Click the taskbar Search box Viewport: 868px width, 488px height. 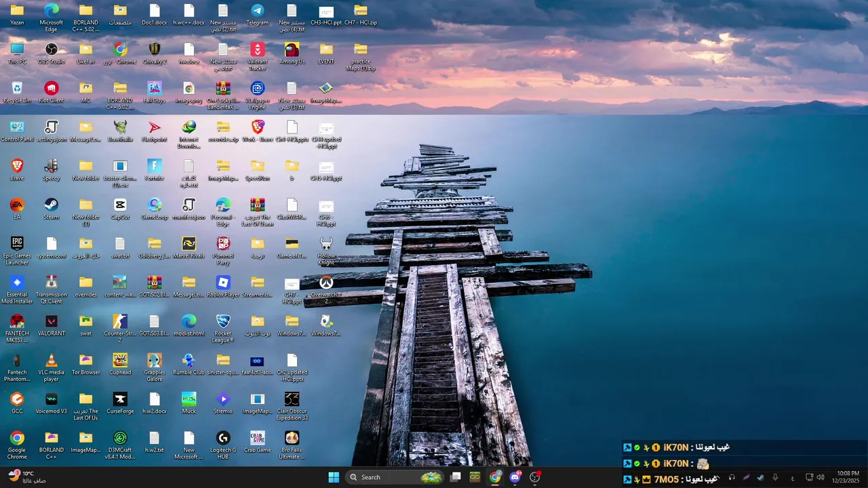[x=396, y=477]
